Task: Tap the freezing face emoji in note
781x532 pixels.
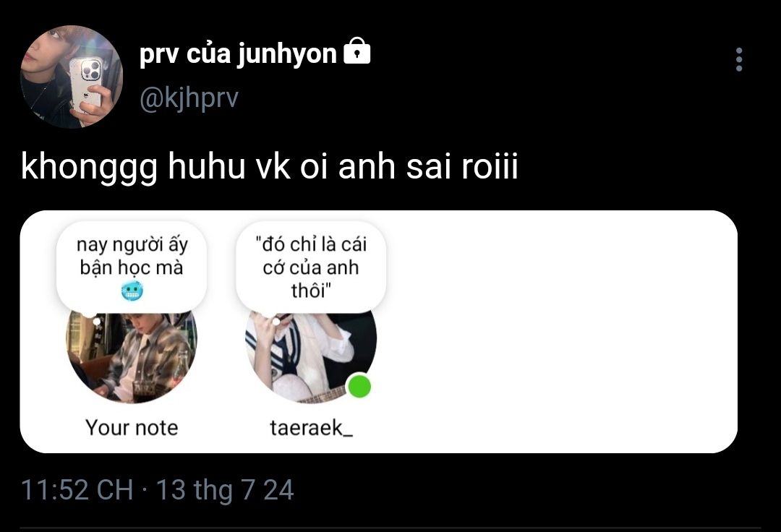Action: [132, 292]
